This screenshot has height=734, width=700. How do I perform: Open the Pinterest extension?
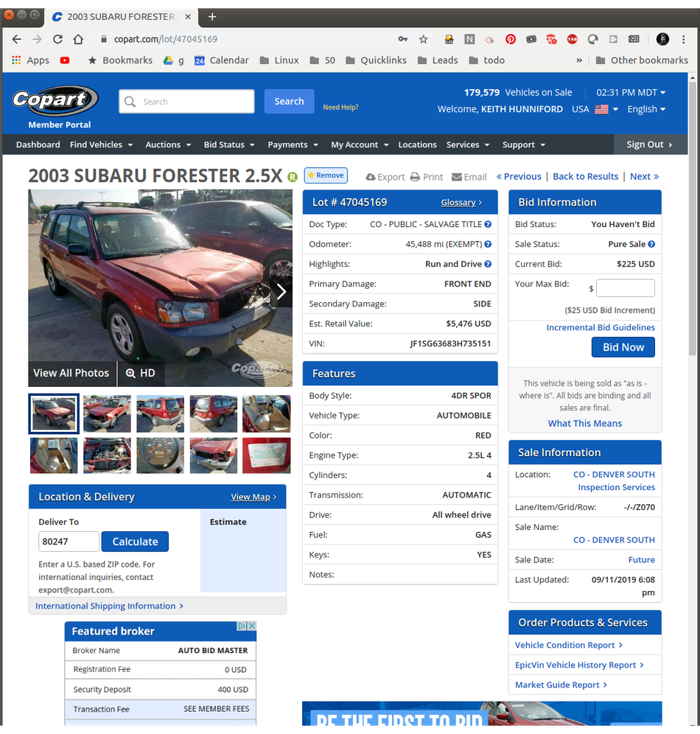tap(511, 39)
